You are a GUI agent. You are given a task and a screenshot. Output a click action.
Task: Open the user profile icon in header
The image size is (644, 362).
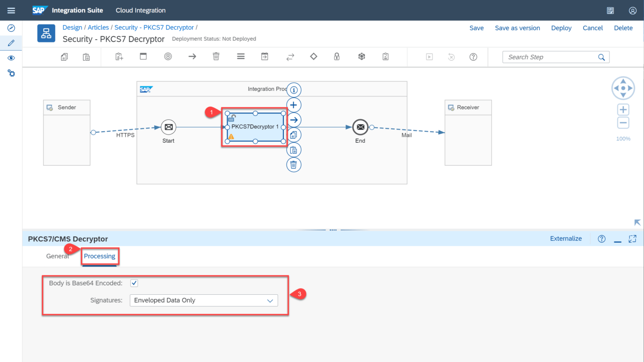click(x=632, y=11)
